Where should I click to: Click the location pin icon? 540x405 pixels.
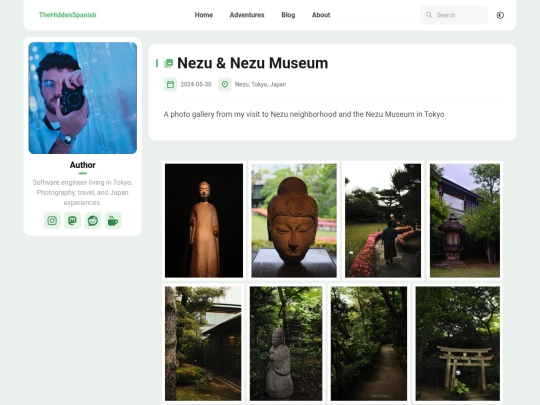(x=225, y=84)
